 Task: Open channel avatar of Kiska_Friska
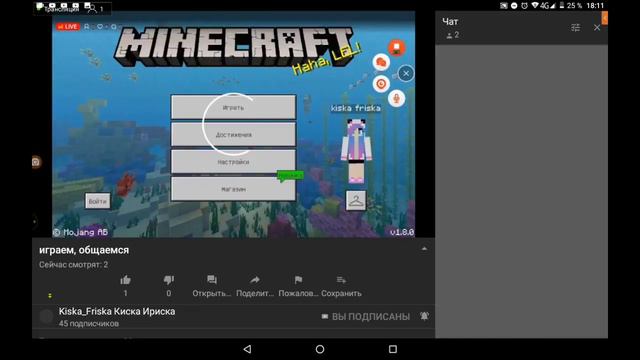click(46, 316)
